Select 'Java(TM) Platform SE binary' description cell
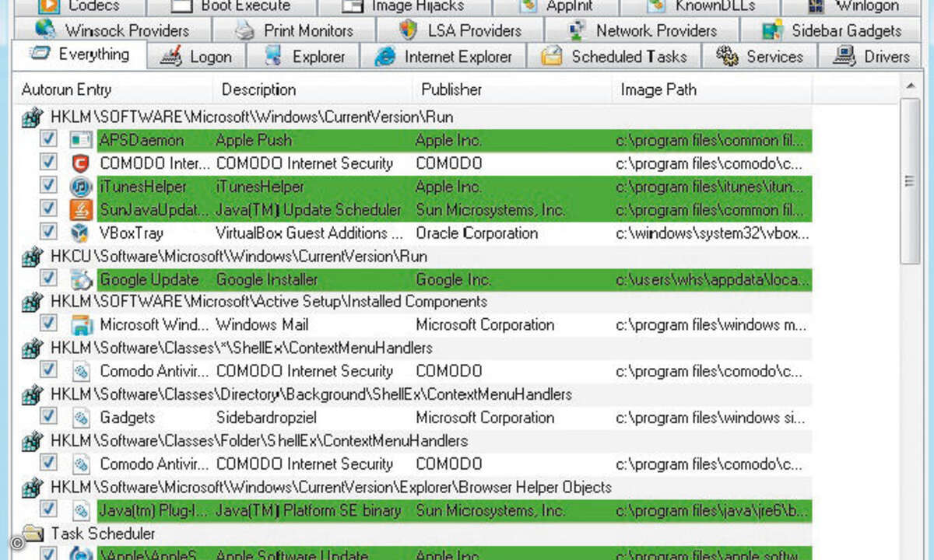Viewport: 934px width, 560px height. click(308, 511)
